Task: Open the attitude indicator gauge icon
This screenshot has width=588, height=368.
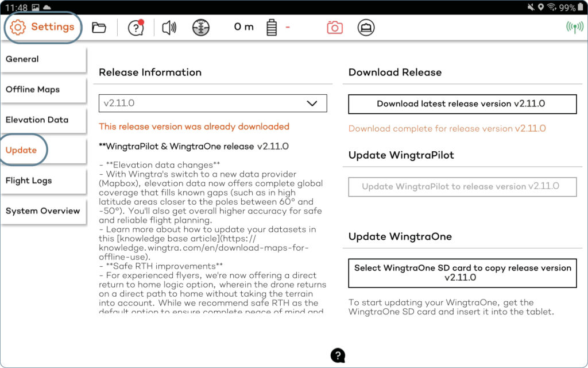Action: pyautogui.click(x=201, y=26)
